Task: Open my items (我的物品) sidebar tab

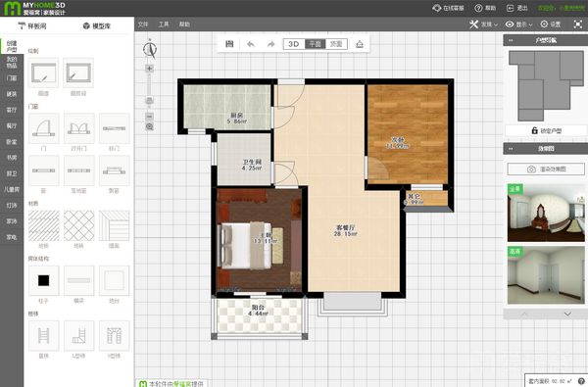Action: (12, 63)
